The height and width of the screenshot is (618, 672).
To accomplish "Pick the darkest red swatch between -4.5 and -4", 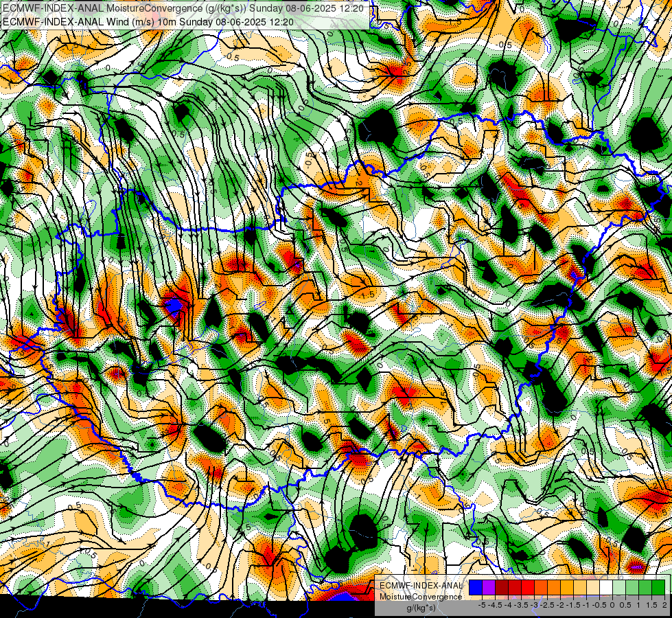I will coord(502,588).
